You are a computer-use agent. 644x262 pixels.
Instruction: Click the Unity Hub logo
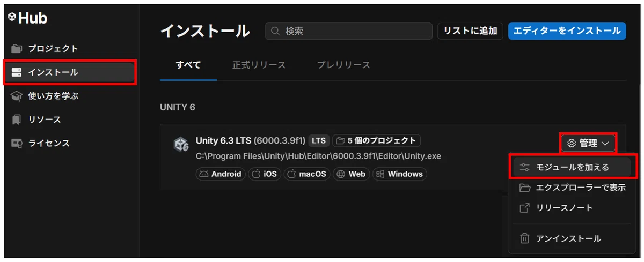(28, 18)
